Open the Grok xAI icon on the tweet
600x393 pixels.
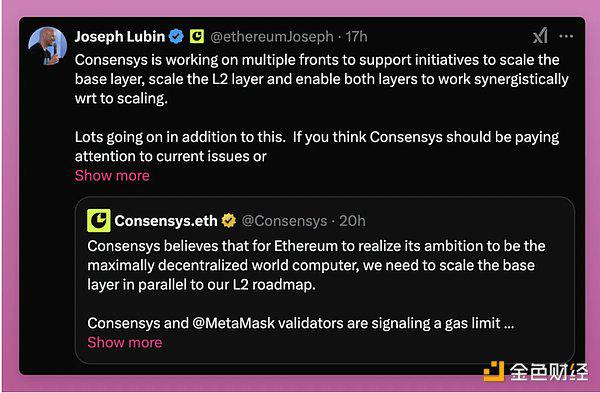pos(540,36)
